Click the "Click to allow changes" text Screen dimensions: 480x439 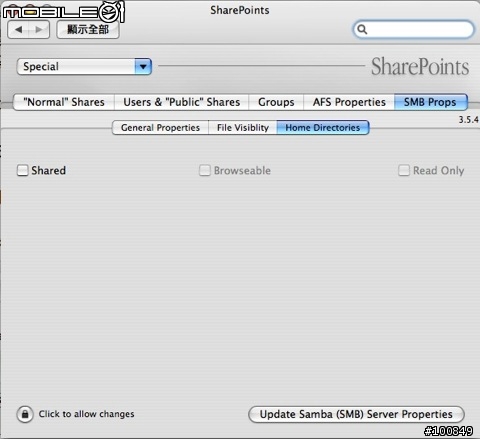coord(86,414)
